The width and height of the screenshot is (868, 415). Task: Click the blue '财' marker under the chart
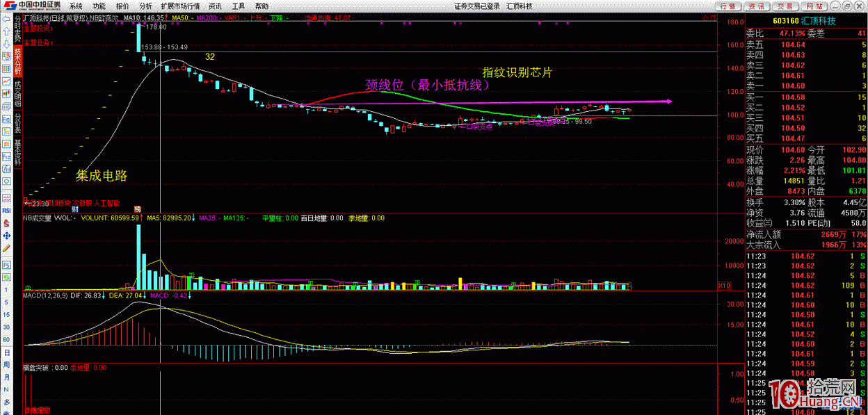pyautogui.click(x=75, y=209)
